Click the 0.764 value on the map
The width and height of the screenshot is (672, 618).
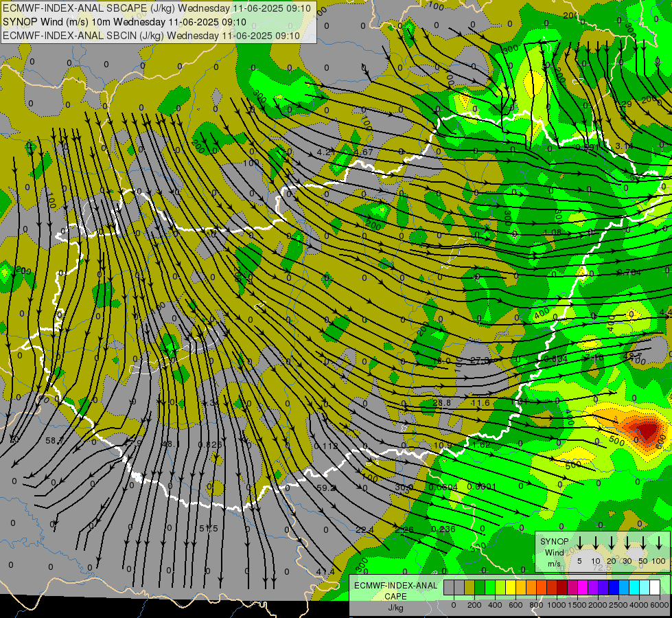coord(629,273)
